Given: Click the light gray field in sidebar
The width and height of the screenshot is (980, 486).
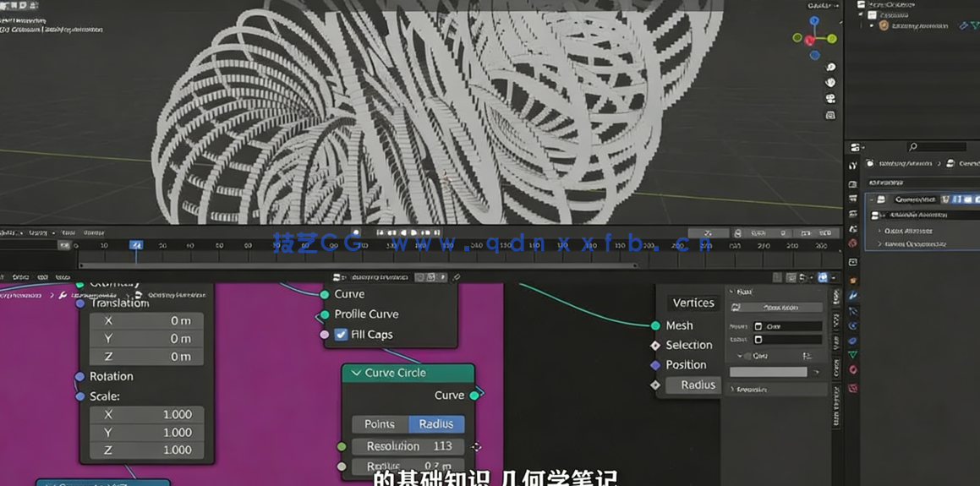Looking at the screenshot, I should pyautogui.click(x=769, y=372).
